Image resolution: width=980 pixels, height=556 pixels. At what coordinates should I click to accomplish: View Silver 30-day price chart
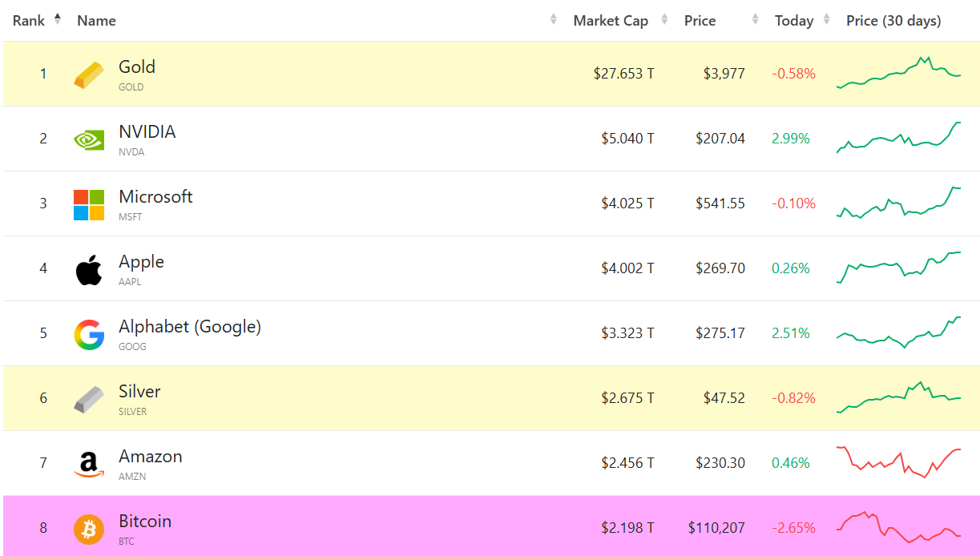click(898, 397)
